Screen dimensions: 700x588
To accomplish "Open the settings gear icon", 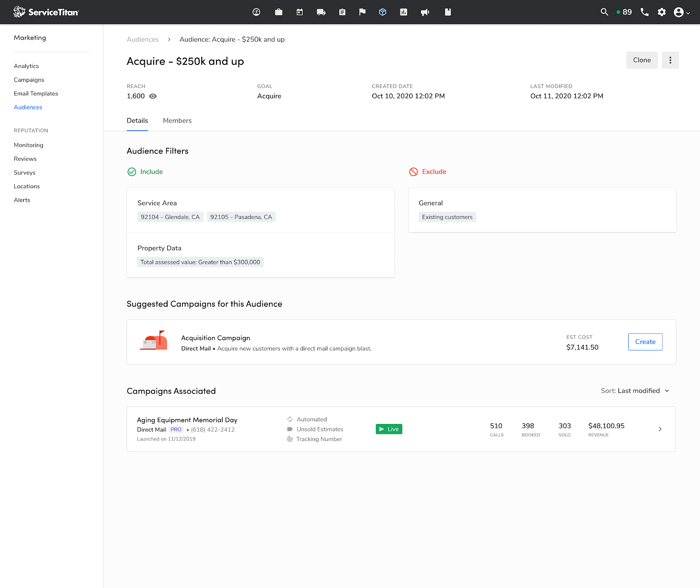I will (662, 12).
